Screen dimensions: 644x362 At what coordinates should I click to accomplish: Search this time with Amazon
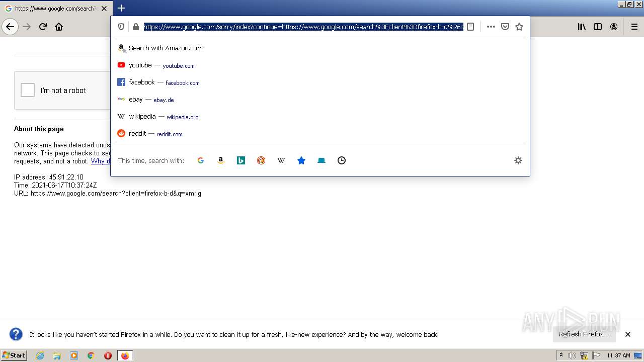[221, 160]
